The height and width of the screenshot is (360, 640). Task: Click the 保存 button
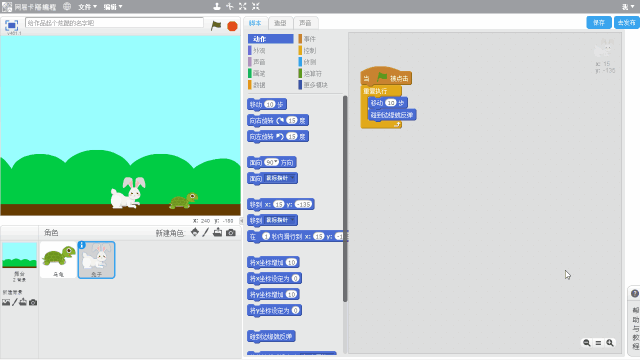599,23
